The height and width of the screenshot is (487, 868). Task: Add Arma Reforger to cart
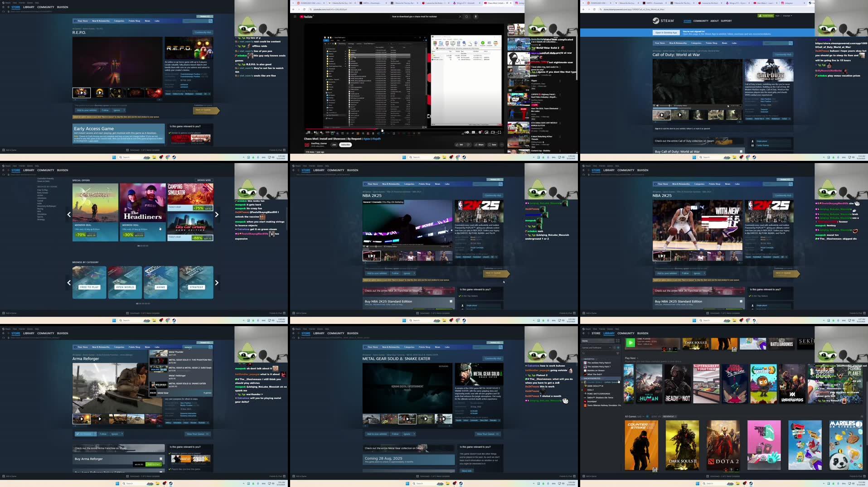154,464
